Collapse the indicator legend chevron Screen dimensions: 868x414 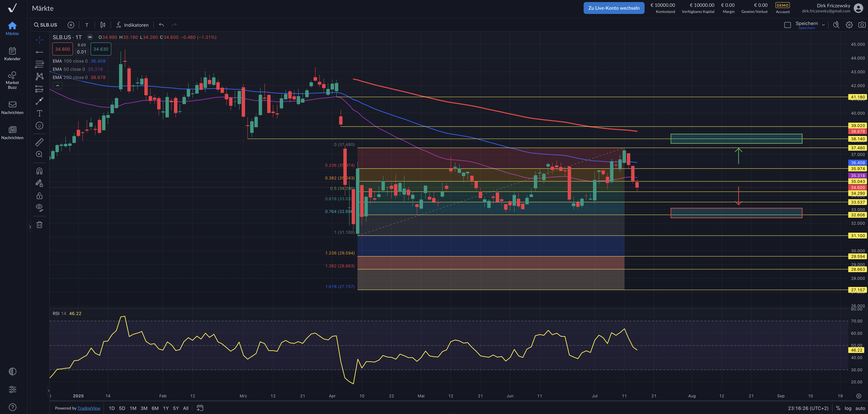pyautogui.click(x=58, y=86)
